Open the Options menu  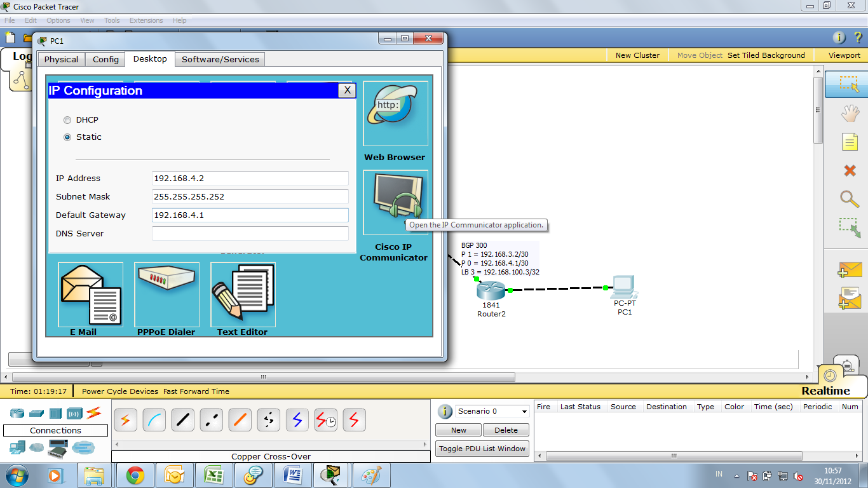click(58, 20)
